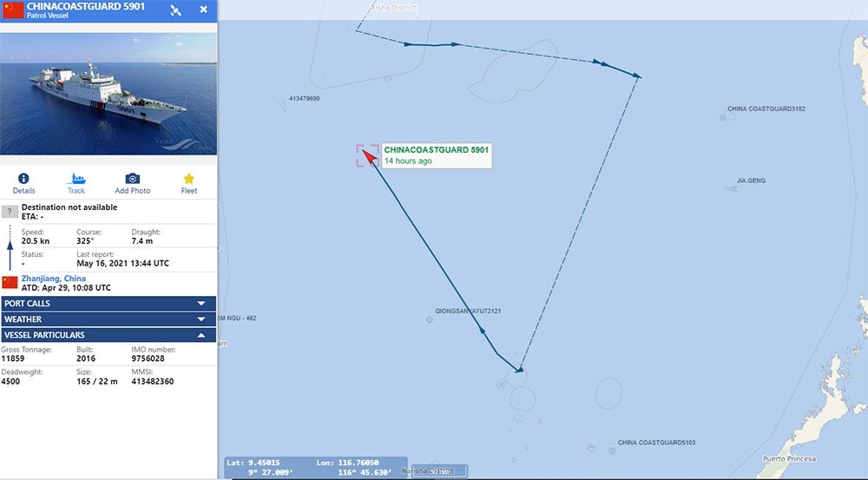
Task: Click unknown destination question mark icon
Action: [10, 212]
